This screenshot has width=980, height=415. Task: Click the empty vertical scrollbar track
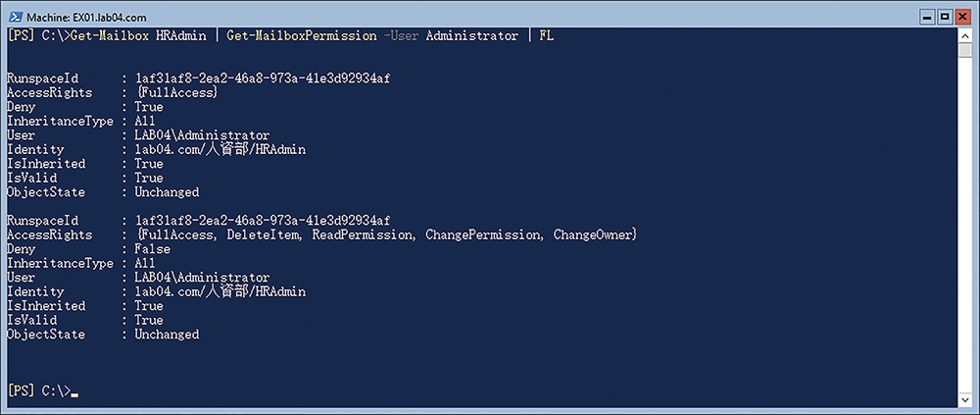tap(964, 226)
